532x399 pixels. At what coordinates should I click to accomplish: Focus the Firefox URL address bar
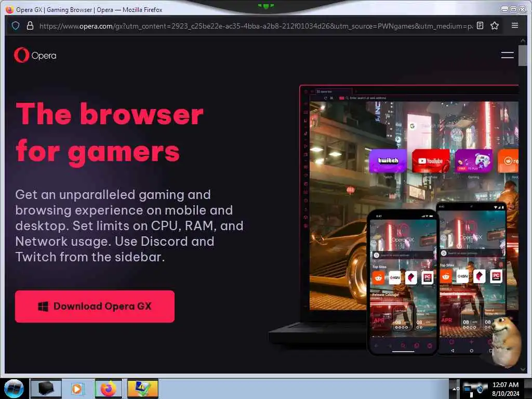coord(256,26)
